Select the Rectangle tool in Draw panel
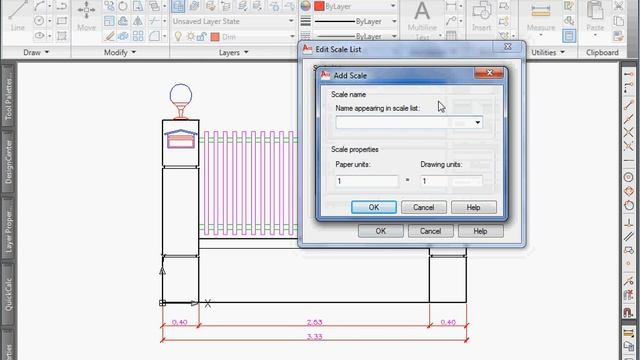The width and height of the screenshot is (640, 360). [x=62, y=20]
